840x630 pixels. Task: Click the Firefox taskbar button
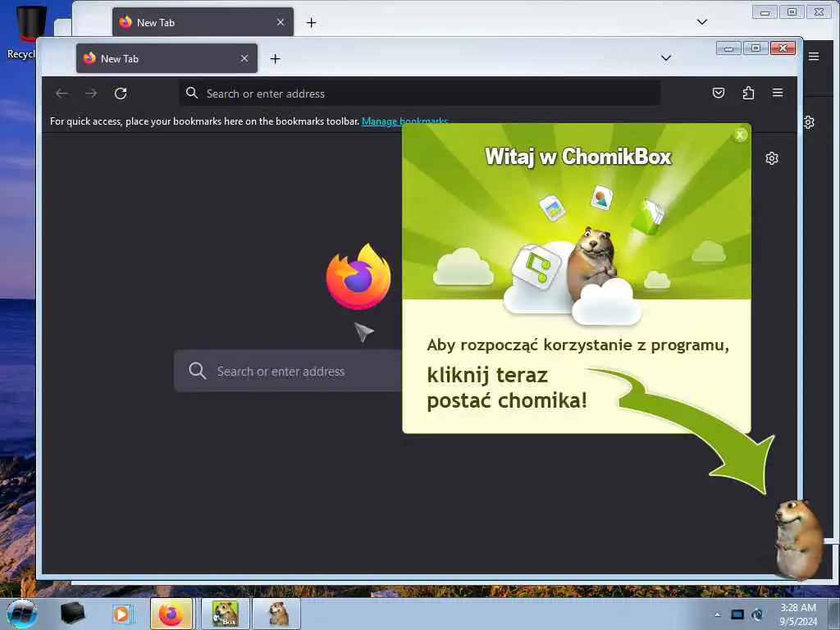tap(171, 614)
